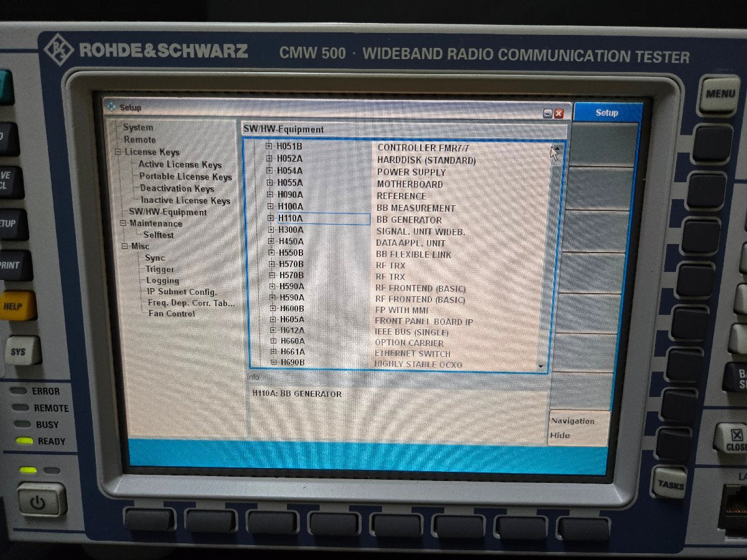The image size is (747, 560).
Task: Close the Setup dialog window
Action: (x=558, y=113)
